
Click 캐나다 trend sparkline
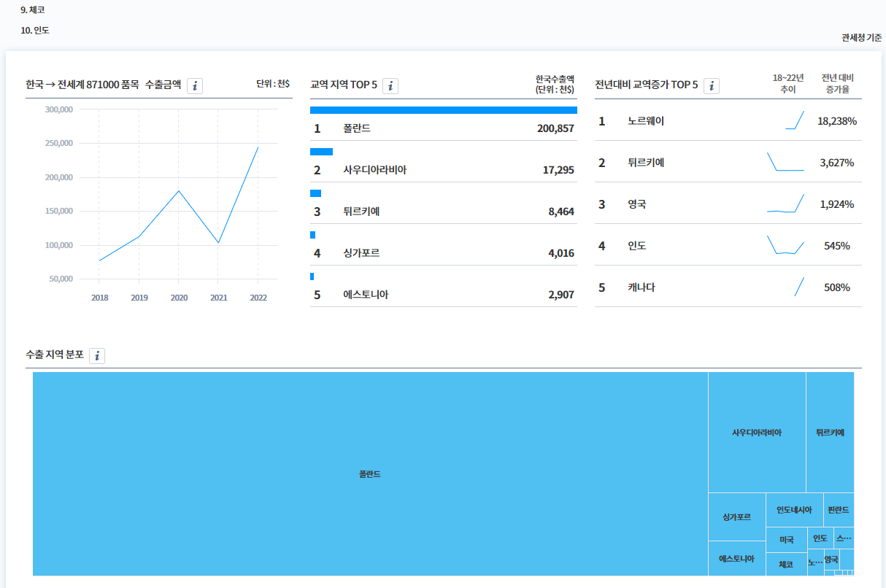click(799, 287)
